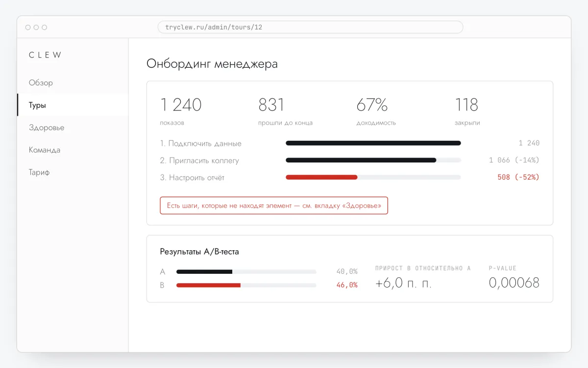The width and height of the screenshot is (588, 368).
Task: Click the CLEW logo
Action: pyautogui.click(x=45, y=55)
